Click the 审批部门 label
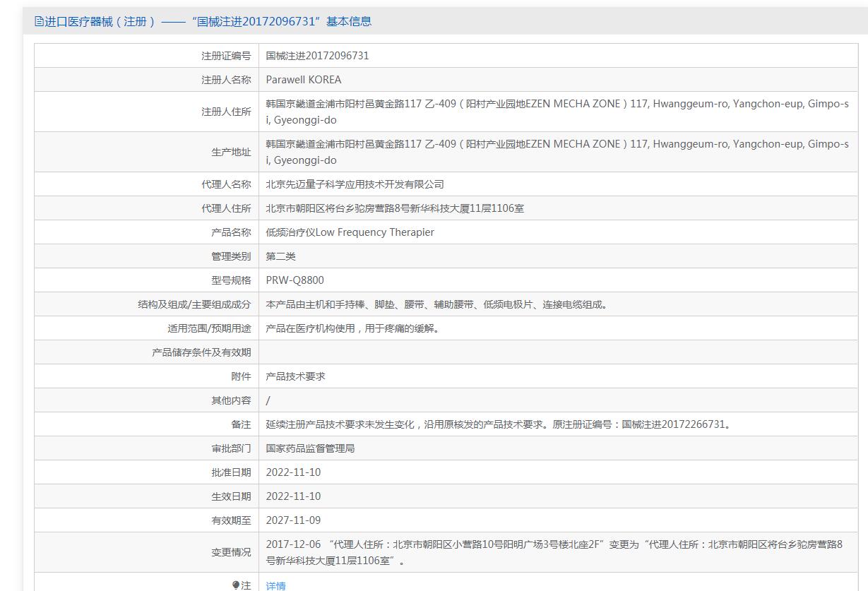 pos(231,448)
